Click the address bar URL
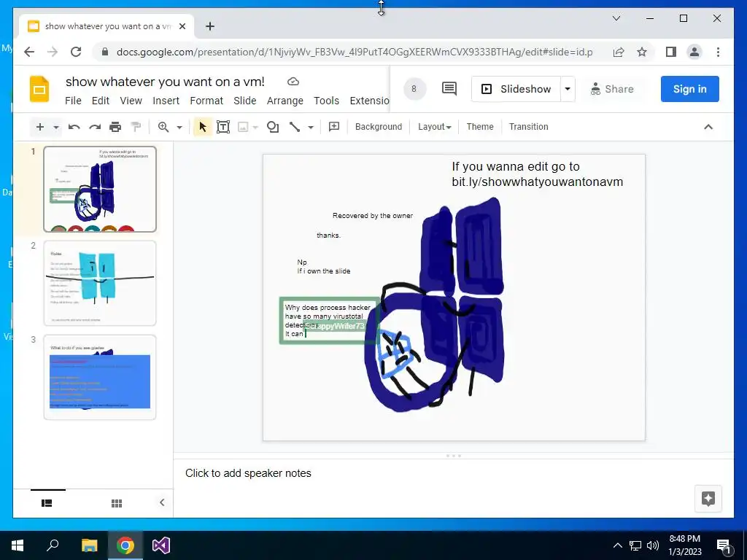This screenshot has width=747, height=560. click(355, 52)
